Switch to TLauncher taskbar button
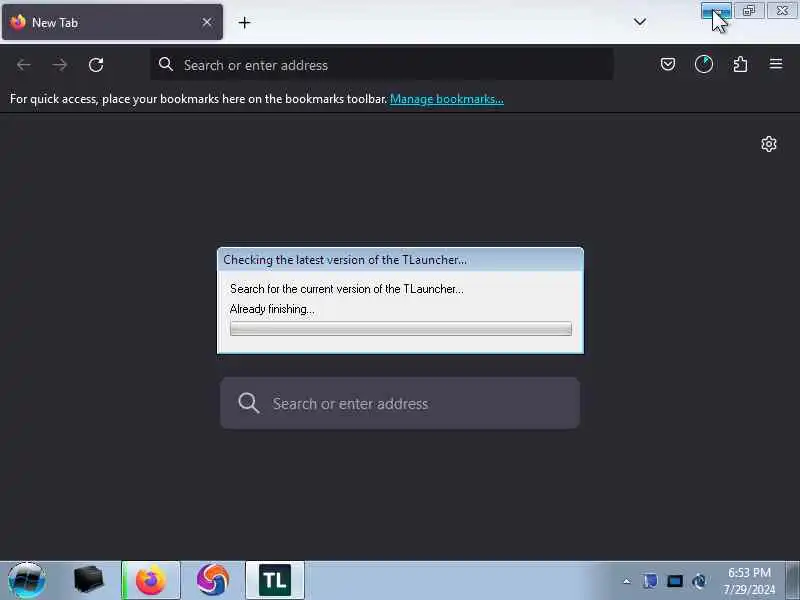This screenshot has width=800, height=600. coord(275,580)
